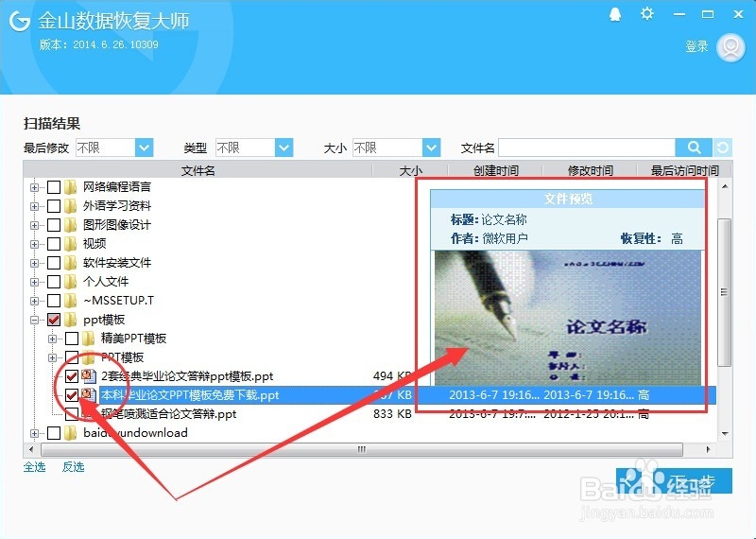756x539 pixels.
Task: Click the 登录 login link
Action: coord(696,46)
